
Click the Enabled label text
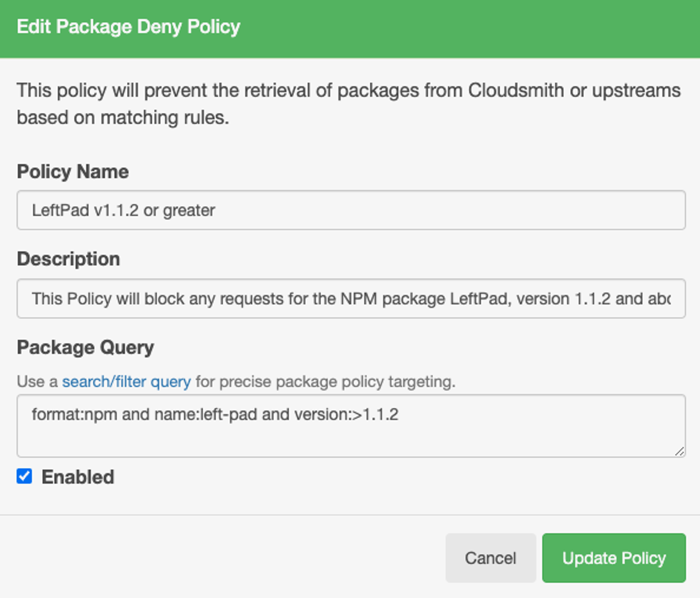point(78,477)
